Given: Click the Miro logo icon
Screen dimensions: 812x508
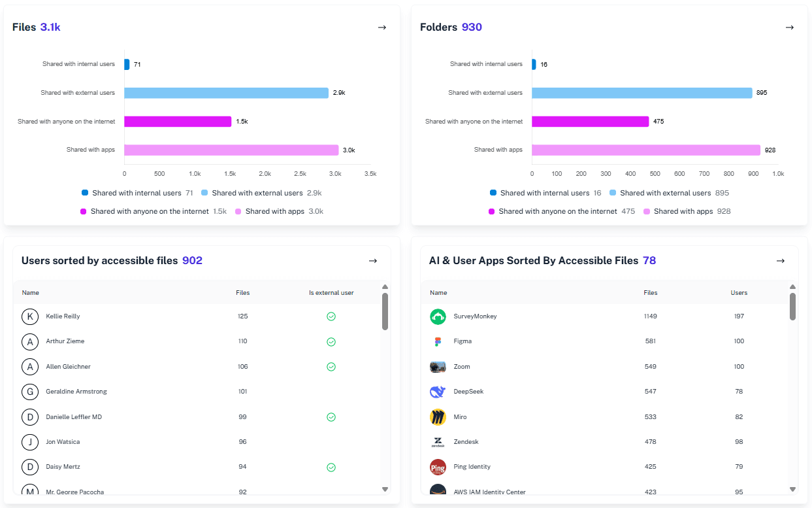Looking at the screenshot, I should click(x=438, y=416).
